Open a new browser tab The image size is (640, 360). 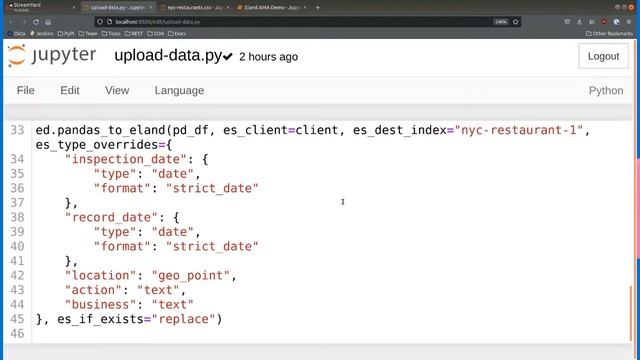pos(318,7)
